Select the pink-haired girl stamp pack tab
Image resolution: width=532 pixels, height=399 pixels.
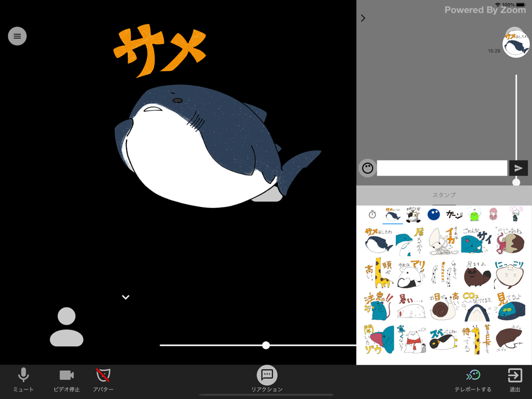coord(493,215)
